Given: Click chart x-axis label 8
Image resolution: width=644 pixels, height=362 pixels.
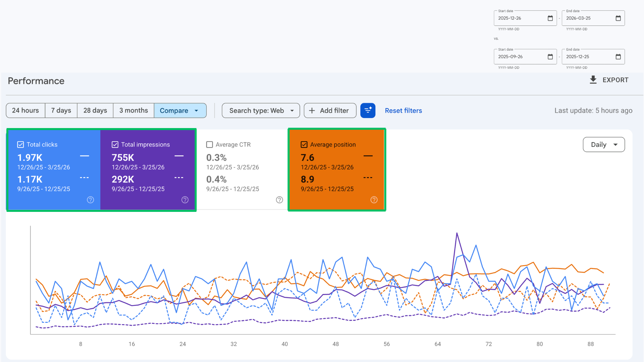Looking at the screenshot, I should (x=80, y=344).
